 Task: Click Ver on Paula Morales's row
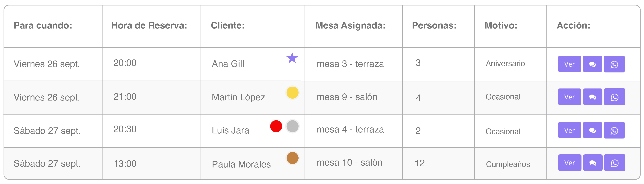[x=570, y=163]
